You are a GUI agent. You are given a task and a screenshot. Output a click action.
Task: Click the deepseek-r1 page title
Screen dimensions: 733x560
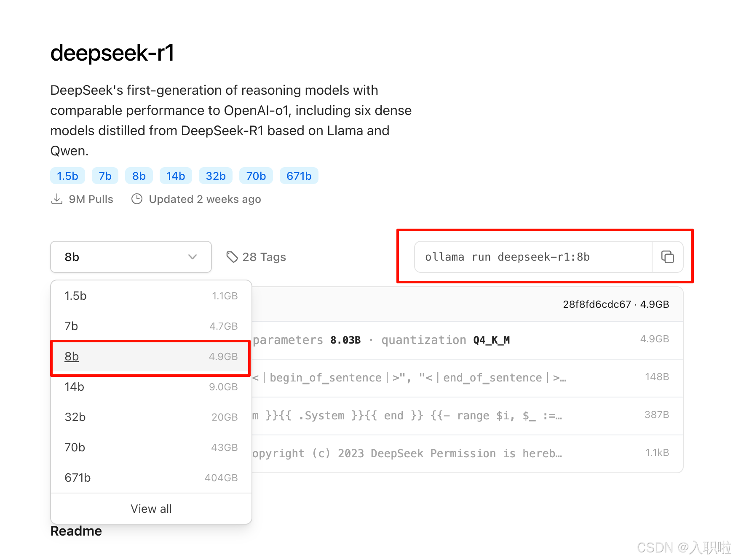click(112, 53)
